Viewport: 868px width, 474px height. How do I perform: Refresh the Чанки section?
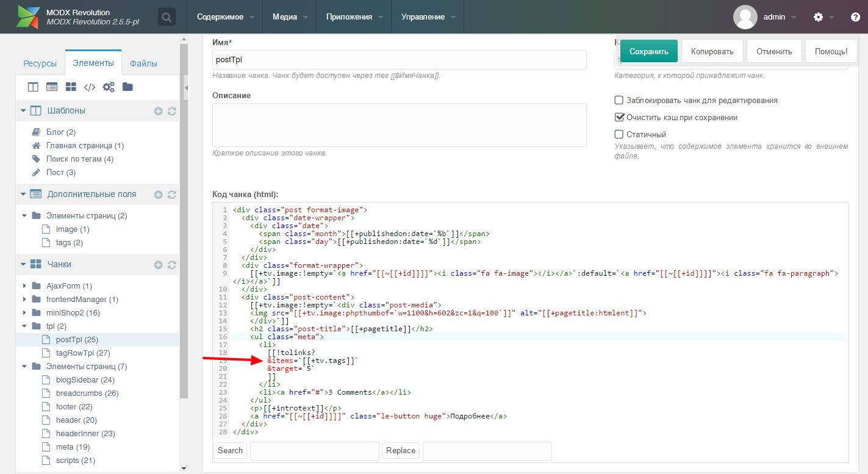point(171,265)
